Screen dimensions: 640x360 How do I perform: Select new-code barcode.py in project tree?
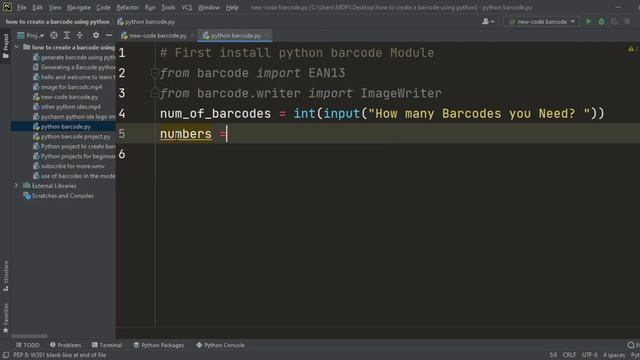pos(65,97)
